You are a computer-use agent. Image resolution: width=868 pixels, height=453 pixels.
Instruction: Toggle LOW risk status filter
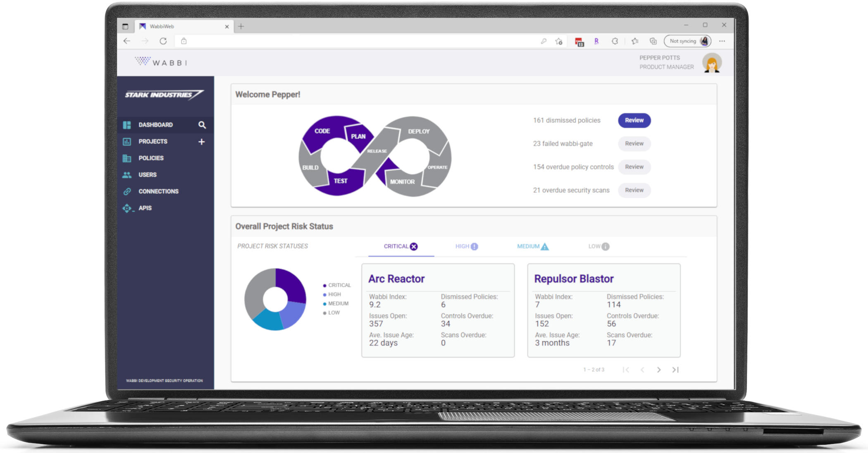pyautogui.click(x=598, y=246)
